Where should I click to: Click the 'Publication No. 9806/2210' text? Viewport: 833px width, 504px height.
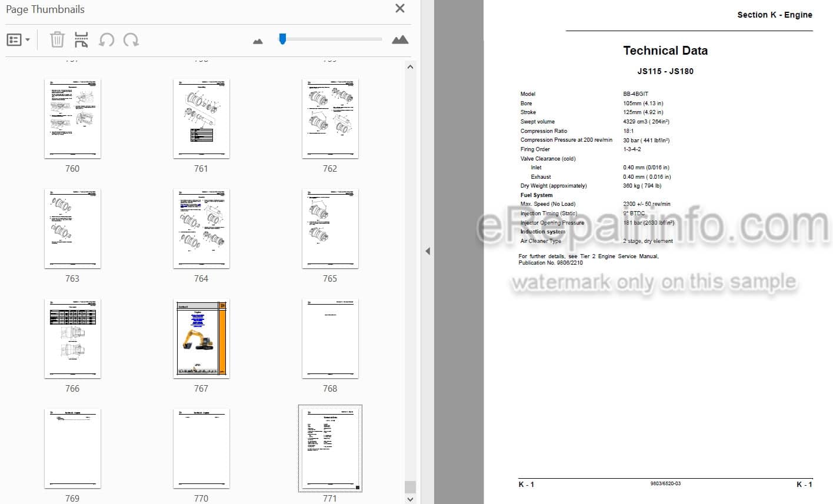[551, 263]
